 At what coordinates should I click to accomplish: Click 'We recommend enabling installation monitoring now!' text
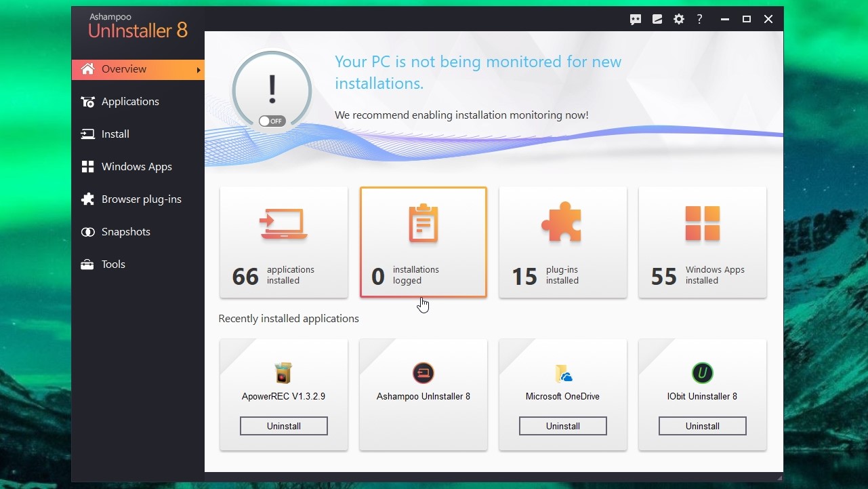coord(461,115)
